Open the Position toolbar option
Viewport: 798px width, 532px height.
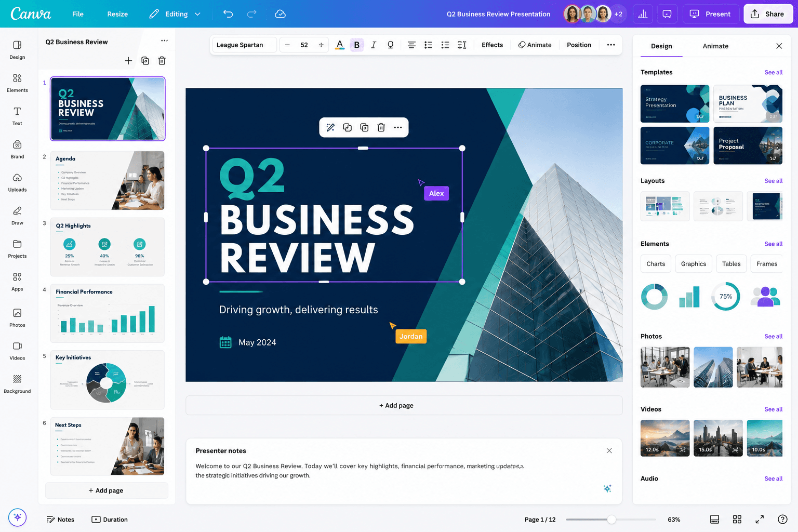(x=579, y=45)
